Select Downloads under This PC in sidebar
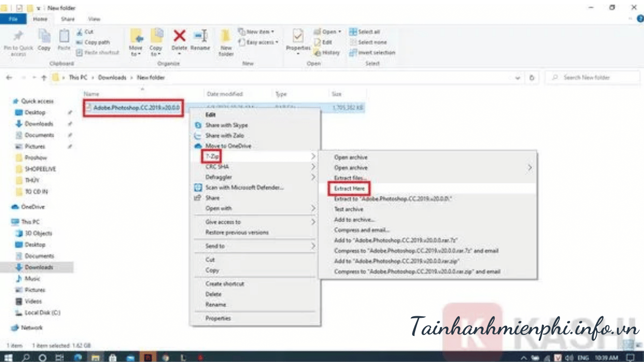 39,267
